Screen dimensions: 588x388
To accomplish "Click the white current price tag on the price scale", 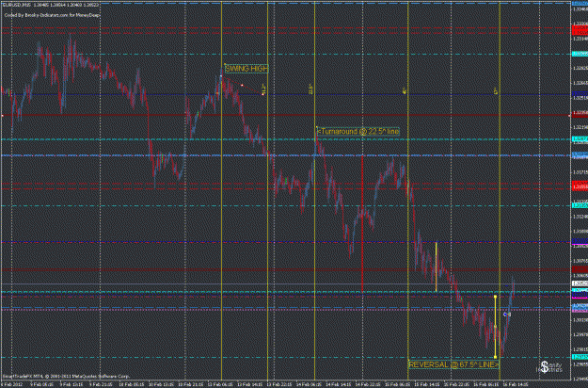I will pyautogui.click(x=580, y=283).
